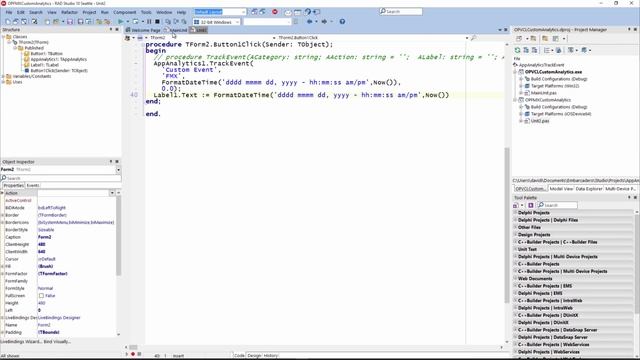Click the purple category icon in Tool Palette
This screenshot has height=360, width=640.
531,205
